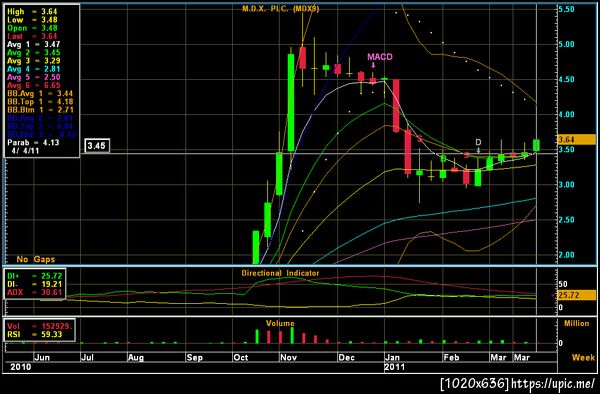
Task: Click the highlighted 3.64 price axis tag
Action: point(577,140)
